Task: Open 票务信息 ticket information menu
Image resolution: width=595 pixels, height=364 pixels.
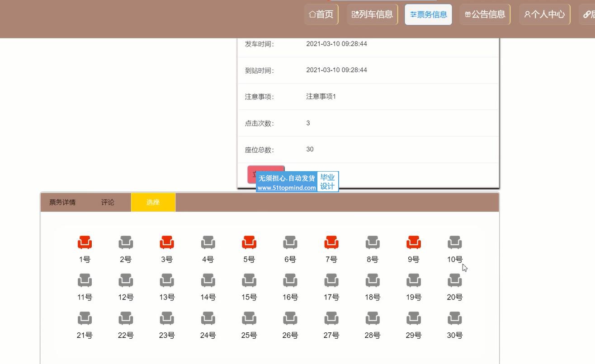Action: pos(428,14)
